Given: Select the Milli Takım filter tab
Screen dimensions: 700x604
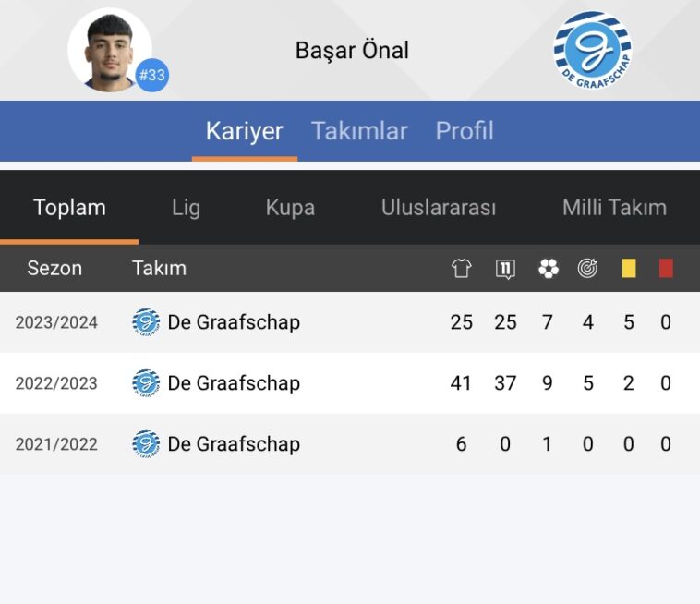Looking at the screenshot, I should (x=614, y=208).
